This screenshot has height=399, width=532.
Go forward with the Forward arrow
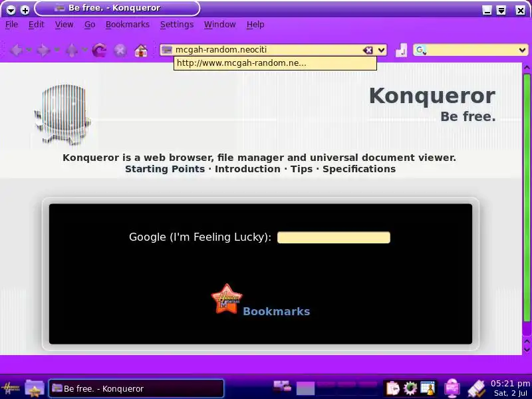pos(43,51)
